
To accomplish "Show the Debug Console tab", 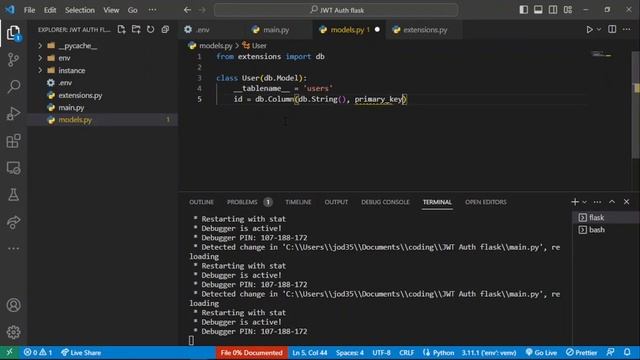I will (x=385, y=202).
